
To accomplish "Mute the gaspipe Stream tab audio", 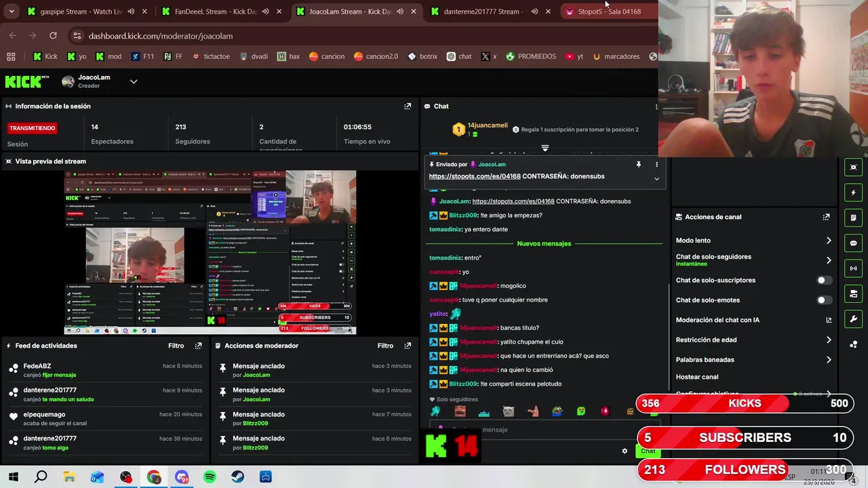I will point(131,12).
